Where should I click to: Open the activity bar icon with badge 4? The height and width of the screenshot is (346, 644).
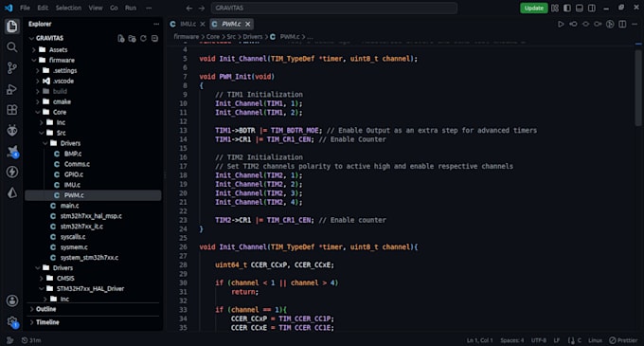(12, 152)
